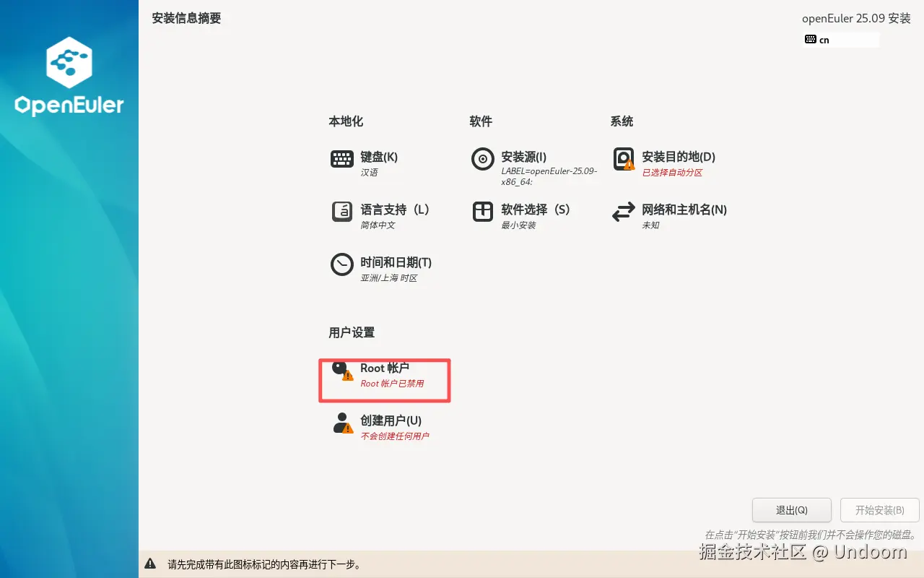
Task: Click the software selection package icon
Action: [x=482, y=212]
